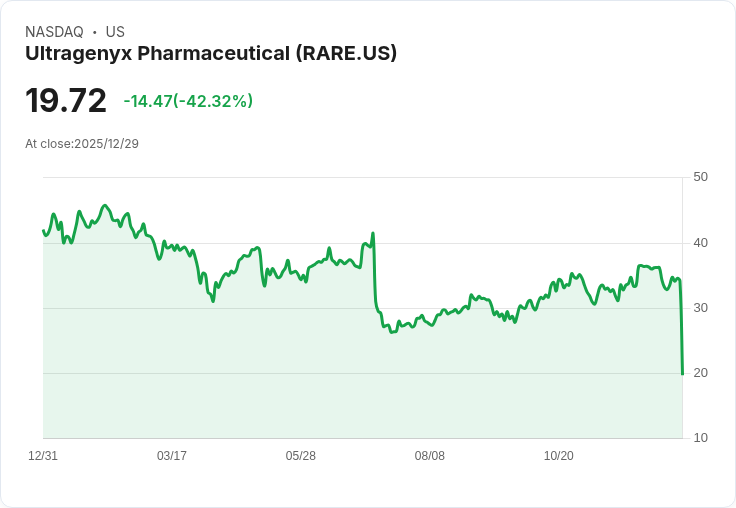The width and height of the screenshot is (736, 508).
Task: Pick the 05/28 date axis label
Action: click(x=301, y=455)
